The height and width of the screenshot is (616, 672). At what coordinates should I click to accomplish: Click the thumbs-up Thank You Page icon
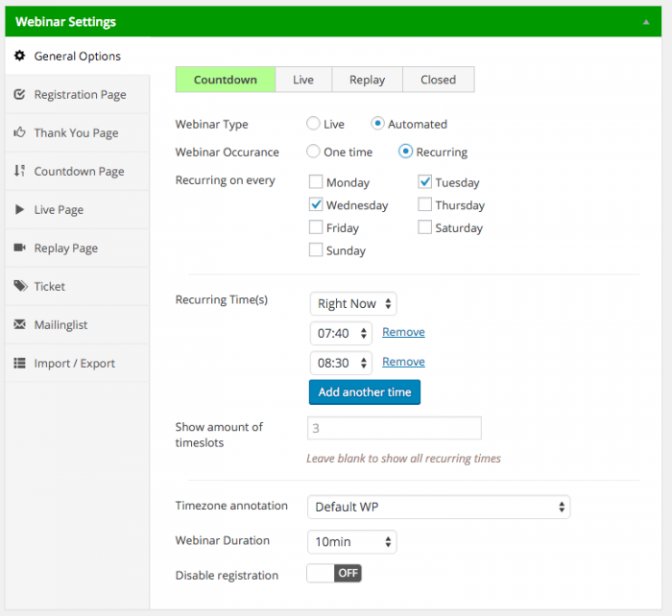point(20,132)
